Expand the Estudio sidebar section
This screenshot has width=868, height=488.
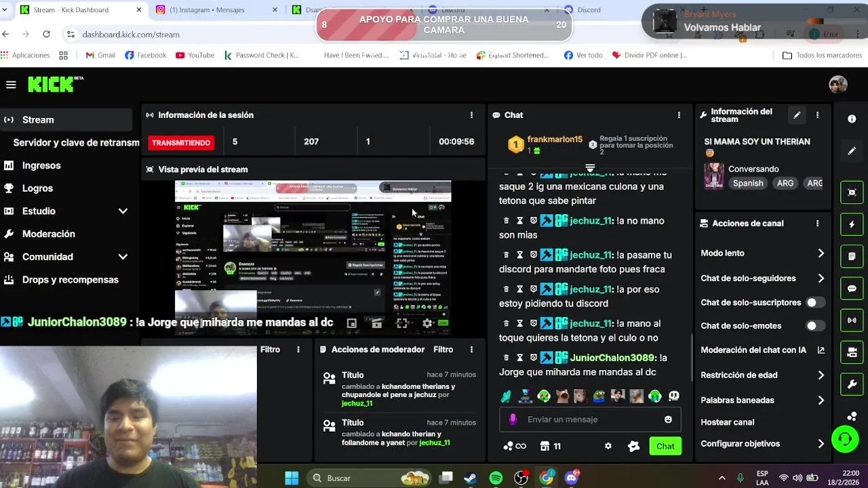coord(123,211)
